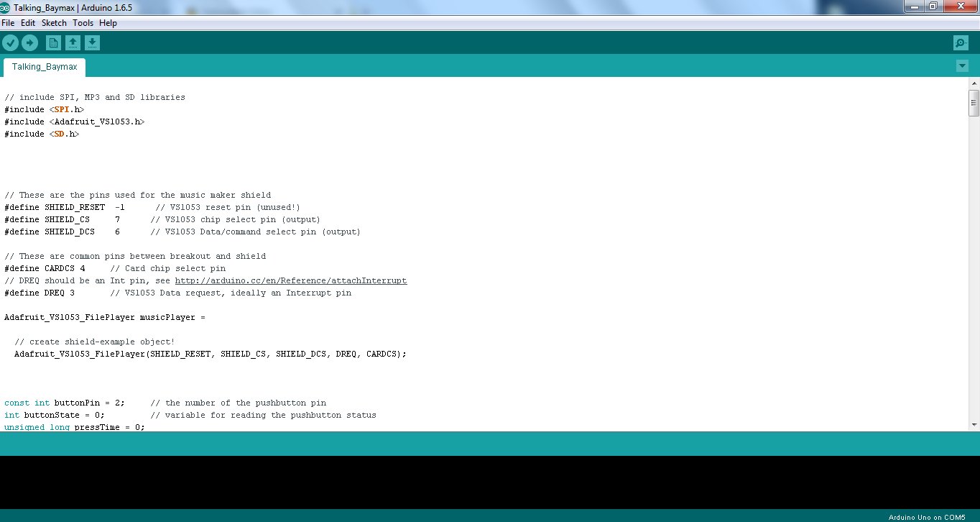Click the editor scrollbar down arrow
The height and width of the screenshot is (522, 980).
click(x=974, y=425)
